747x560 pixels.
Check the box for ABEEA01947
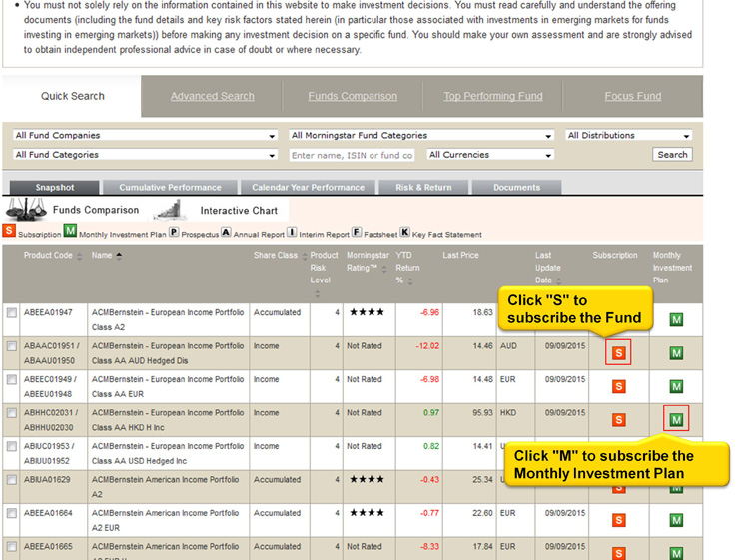(x=12, y=312)
